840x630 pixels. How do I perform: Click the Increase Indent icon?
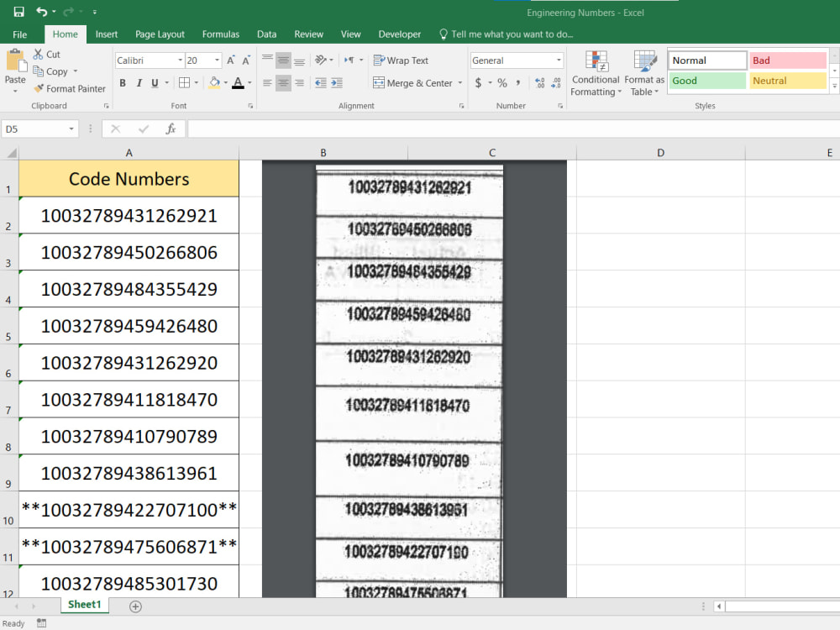337,83
